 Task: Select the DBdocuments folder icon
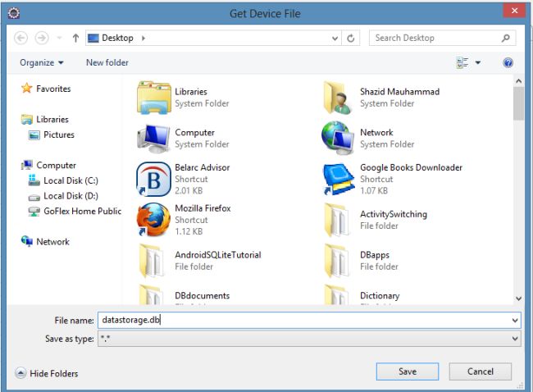click(152, 294)
